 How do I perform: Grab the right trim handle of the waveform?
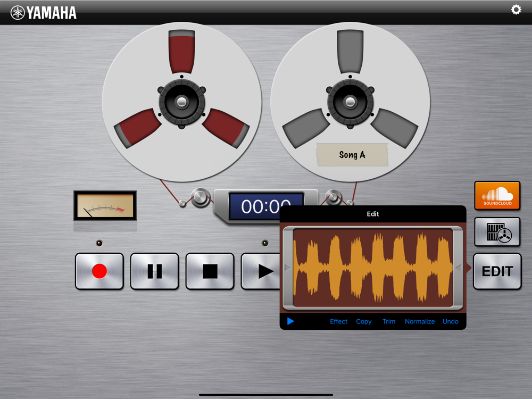458,268
